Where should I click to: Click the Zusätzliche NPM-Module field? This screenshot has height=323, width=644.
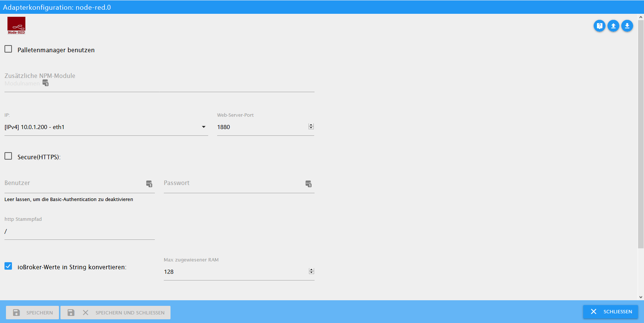coord(159,83)
